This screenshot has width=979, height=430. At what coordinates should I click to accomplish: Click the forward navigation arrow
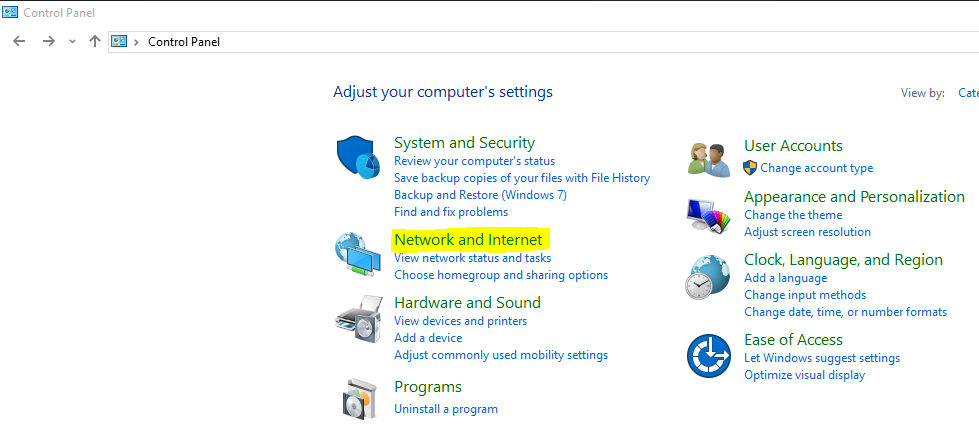48,41
